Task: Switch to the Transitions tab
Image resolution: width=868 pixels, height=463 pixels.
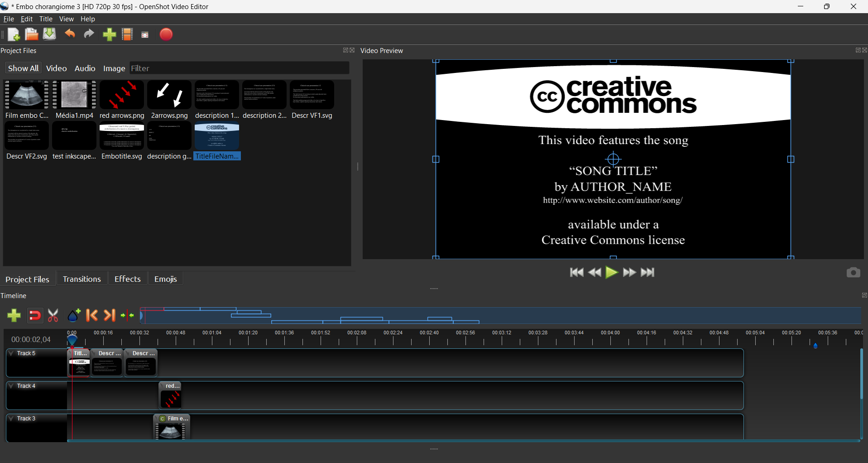Action: click(x=82, y=279)
